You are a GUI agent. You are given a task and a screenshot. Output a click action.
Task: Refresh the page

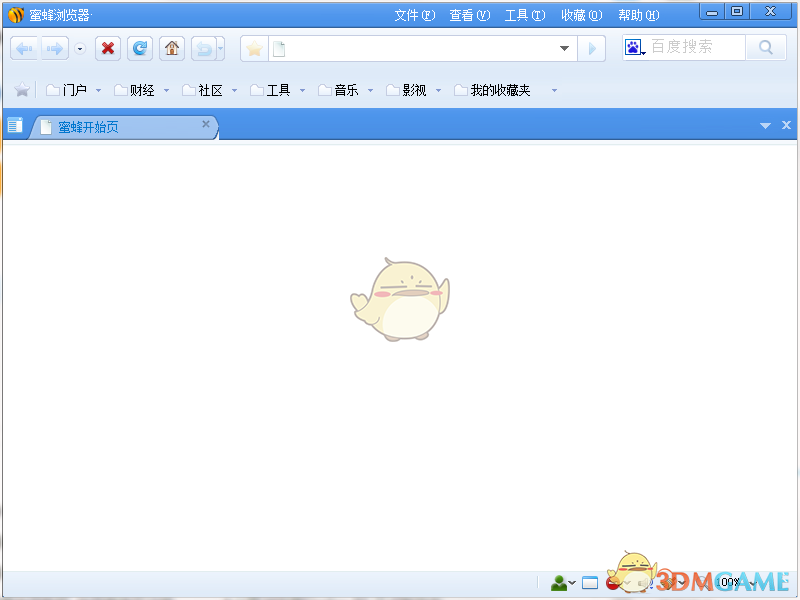coord(140,48)
